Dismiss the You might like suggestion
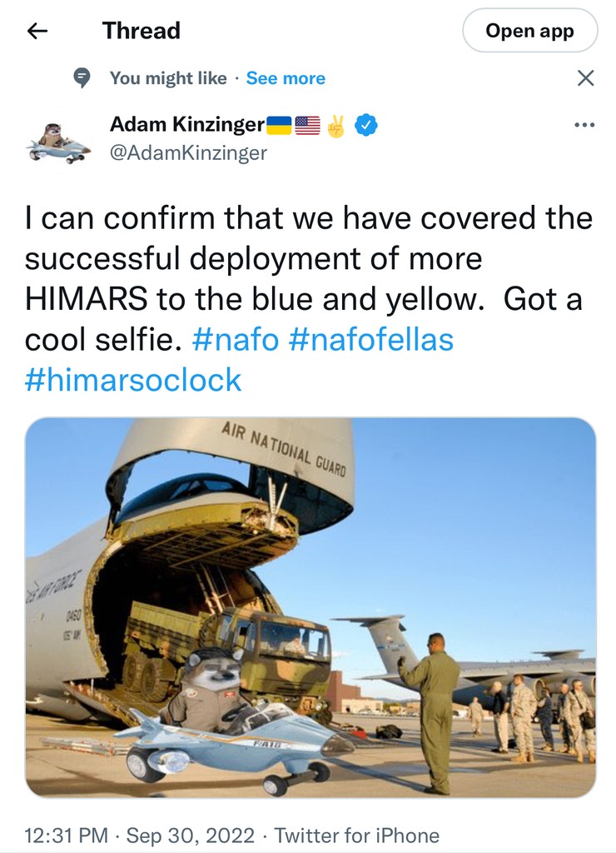 click(x=585, y=78)
